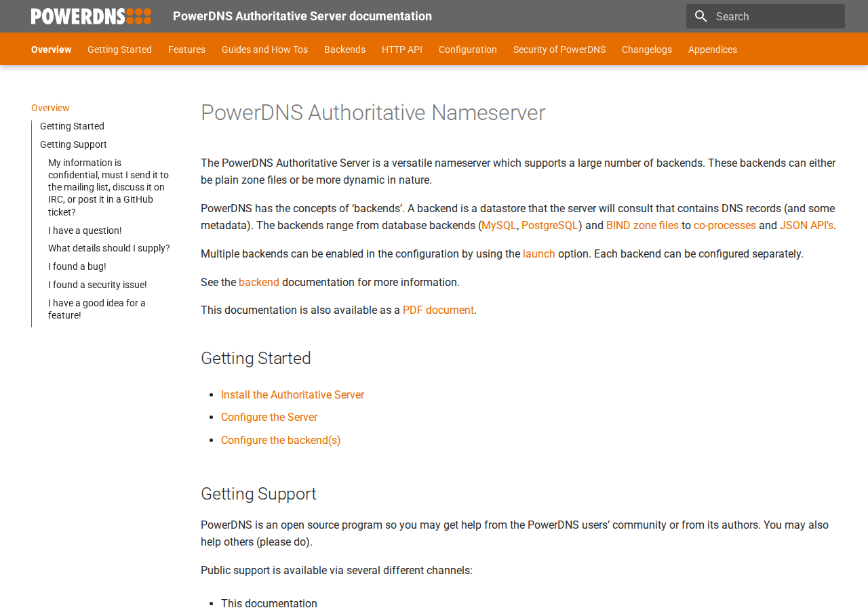
Task: Follow the MySQL link
Action: coord(499,225)
